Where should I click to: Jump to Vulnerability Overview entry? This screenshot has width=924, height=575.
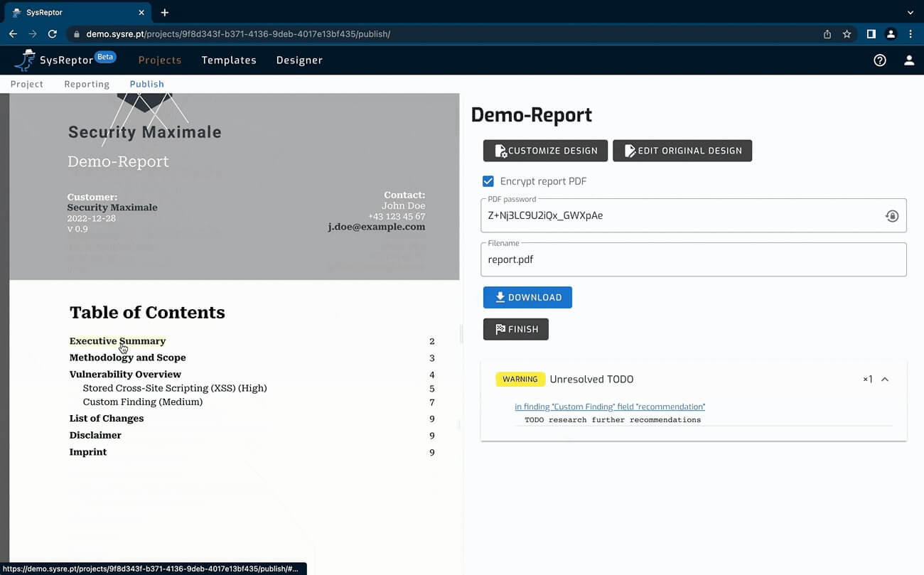tap(125, 375)
